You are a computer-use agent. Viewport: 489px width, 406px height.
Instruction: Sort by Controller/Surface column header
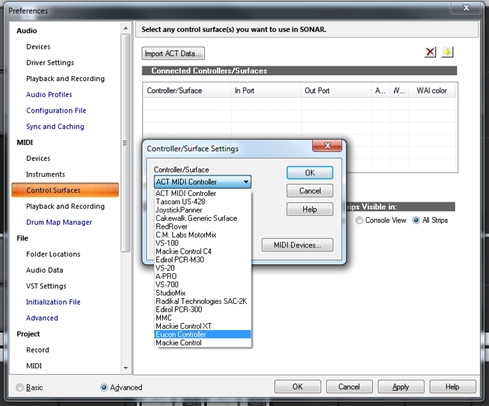[x=187, y=91]
